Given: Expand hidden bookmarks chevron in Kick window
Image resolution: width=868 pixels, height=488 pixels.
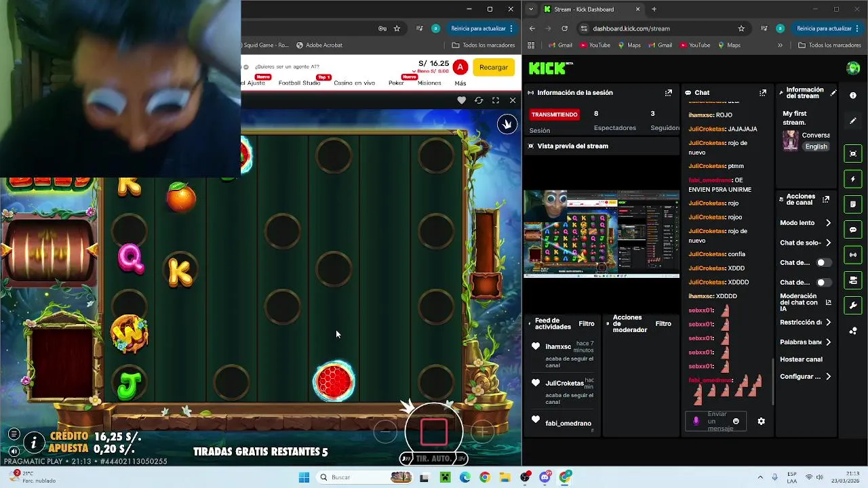Looking at the screenshot, I should pos(780,45).
